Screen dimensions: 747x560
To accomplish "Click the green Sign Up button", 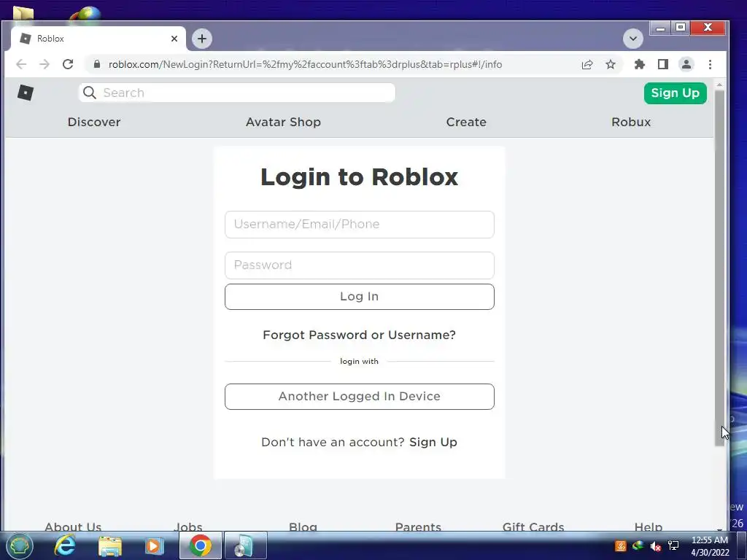I will [675, 93].
